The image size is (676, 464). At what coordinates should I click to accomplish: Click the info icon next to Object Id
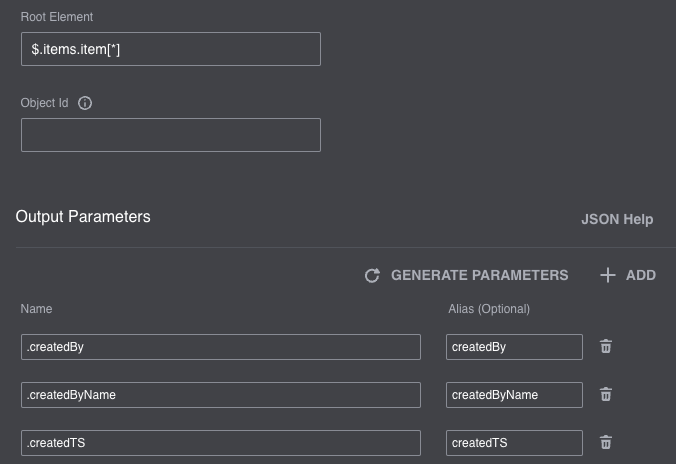point(85,103)
